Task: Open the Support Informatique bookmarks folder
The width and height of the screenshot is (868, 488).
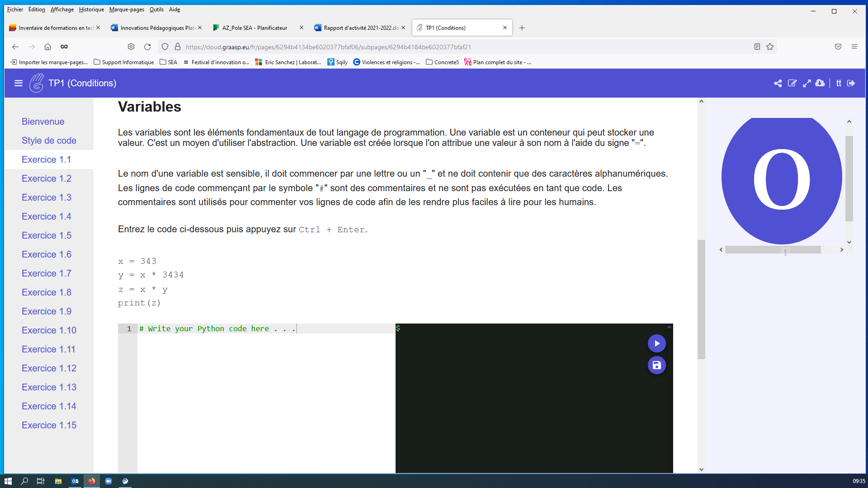Action: pos(123,62)
